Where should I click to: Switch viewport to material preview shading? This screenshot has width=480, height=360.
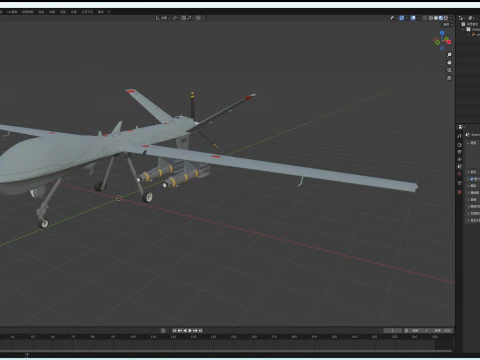point(441,18)
